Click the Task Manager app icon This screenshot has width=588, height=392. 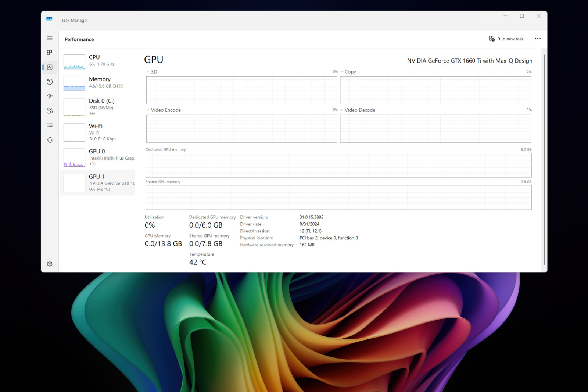49,19
